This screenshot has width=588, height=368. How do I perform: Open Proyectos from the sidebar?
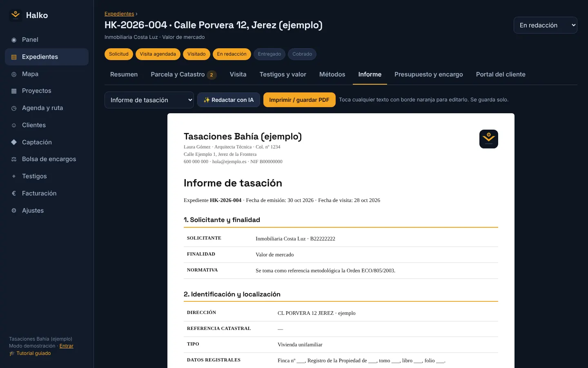[47, 91]
